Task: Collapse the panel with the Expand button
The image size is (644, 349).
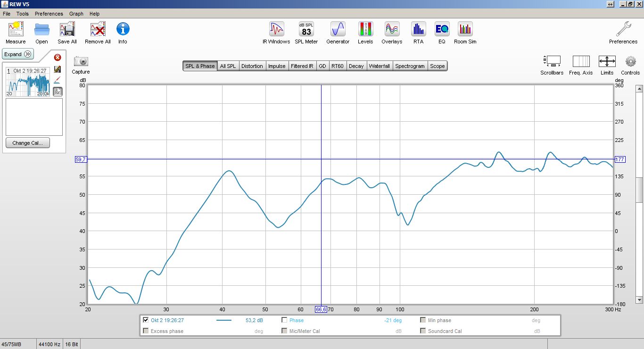Action: 18,54
